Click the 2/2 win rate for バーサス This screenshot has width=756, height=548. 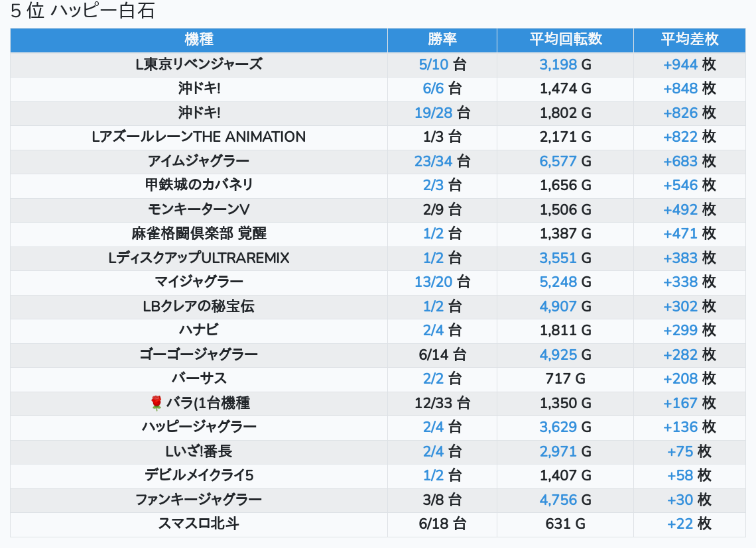pos(433,379)
